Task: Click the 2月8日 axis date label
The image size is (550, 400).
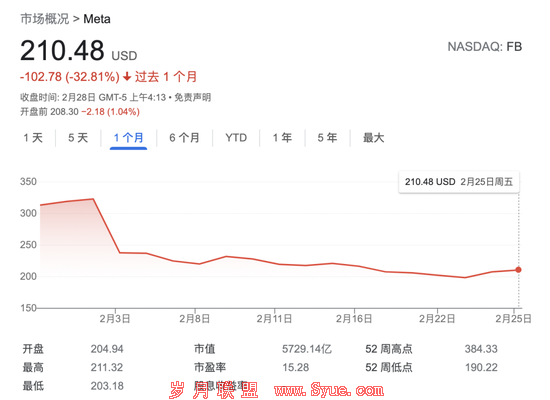Action: (x=195, y=319)
